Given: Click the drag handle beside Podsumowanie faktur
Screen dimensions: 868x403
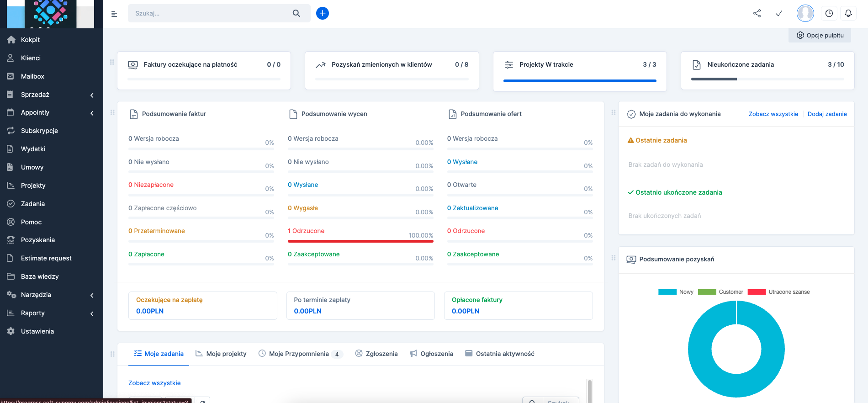Looking at the screenshot, I should pos(112,112).
